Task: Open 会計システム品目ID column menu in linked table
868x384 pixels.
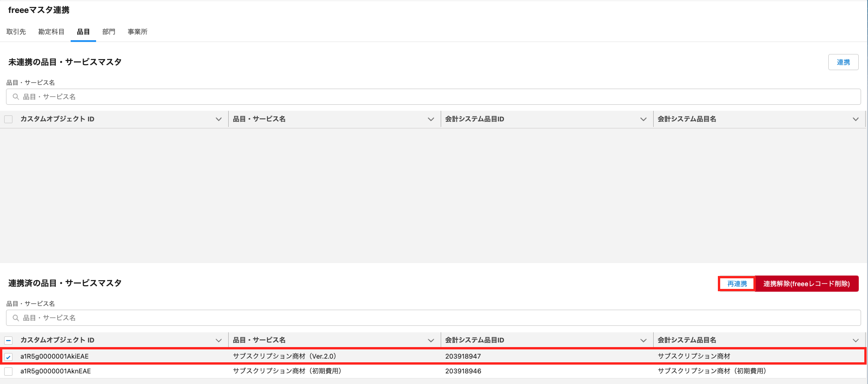Action: (x=643, y=341)
